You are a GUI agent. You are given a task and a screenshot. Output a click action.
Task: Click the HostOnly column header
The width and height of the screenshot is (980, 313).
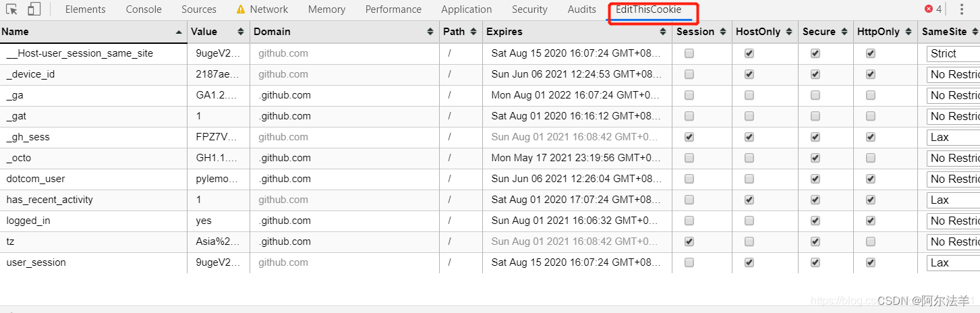tap(758, 32)
